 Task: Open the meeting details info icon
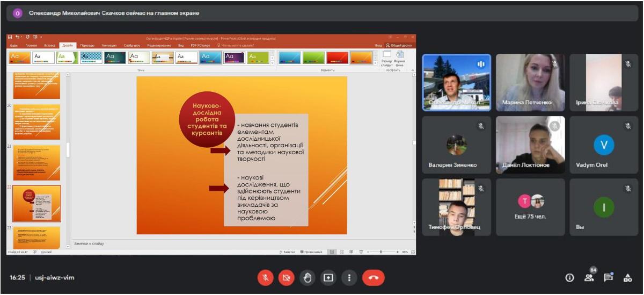(569, 278)
